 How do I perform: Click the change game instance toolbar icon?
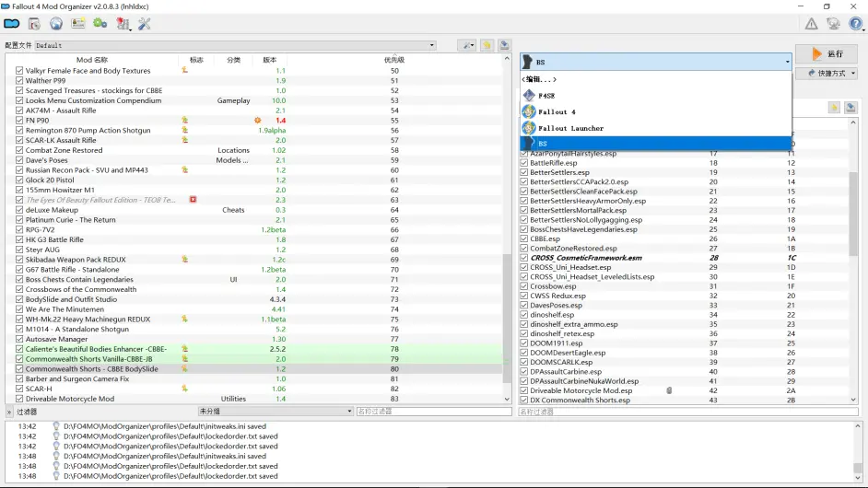click(x=12, y=24)
